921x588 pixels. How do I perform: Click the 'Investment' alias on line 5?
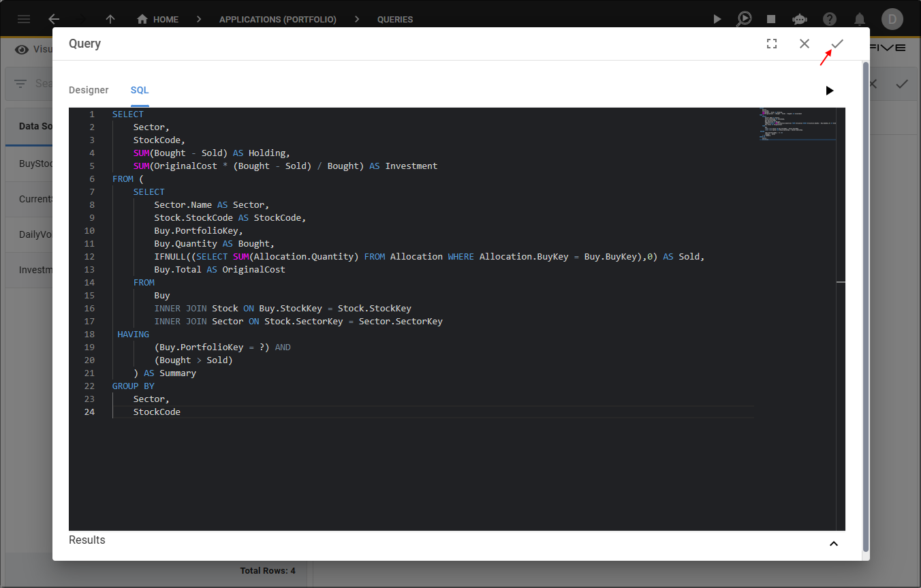(411, 166)
